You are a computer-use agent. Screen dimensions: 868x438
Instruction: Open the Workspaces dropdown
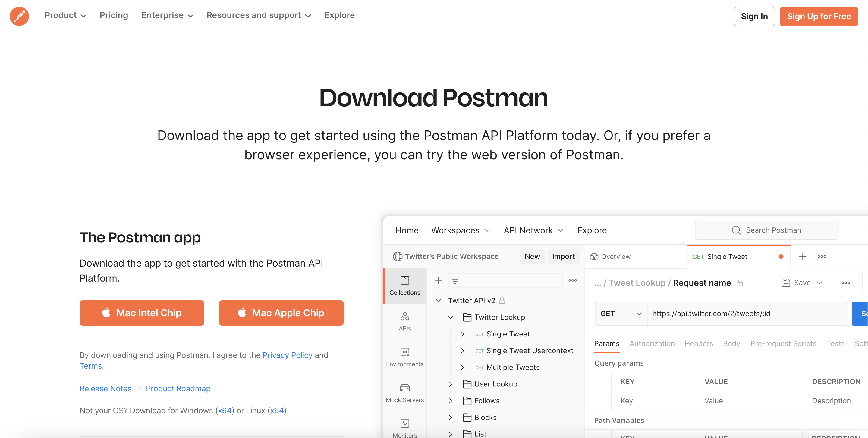pyautogui.click(x=460, y=231)
